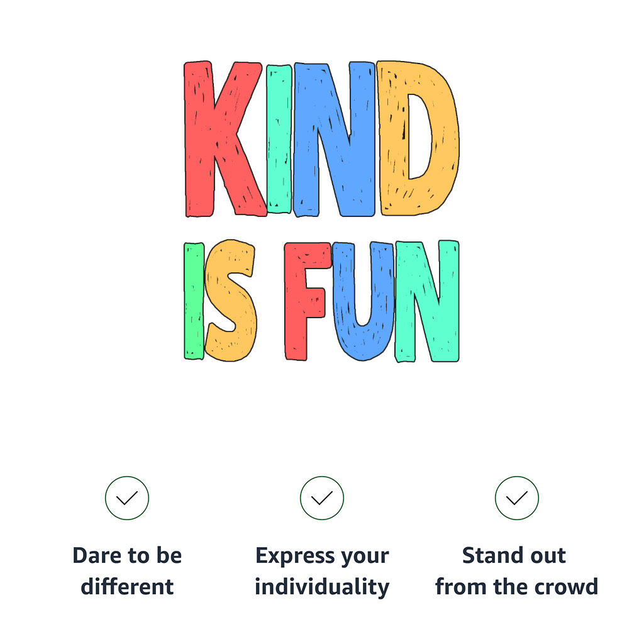Image resolution: width=644 pixels, height=644 pixels.
Task: Click the word 'Express' in the middle caption
Action: pyautogui.click(x=295, y=557)
